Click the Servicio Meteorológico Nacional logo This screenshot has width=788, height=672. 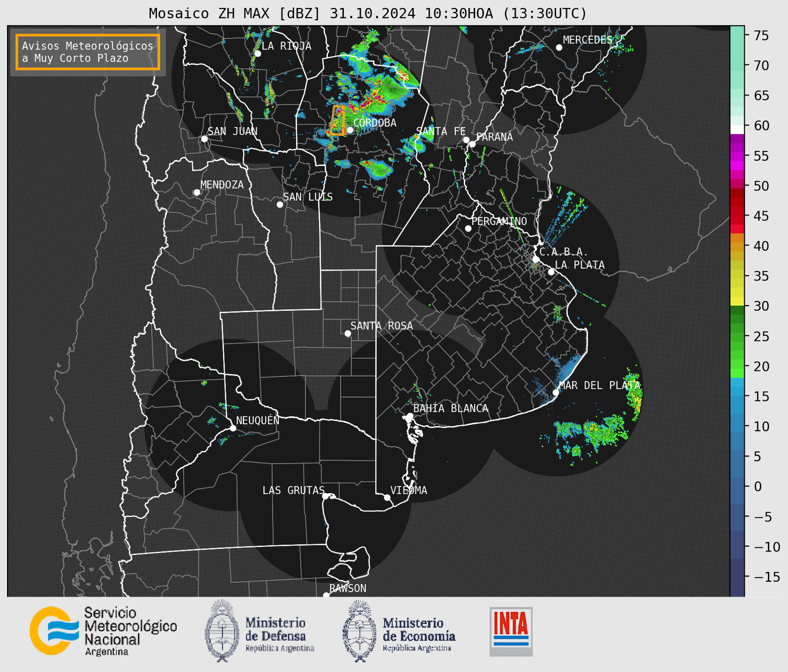click(x=103, y=631)
